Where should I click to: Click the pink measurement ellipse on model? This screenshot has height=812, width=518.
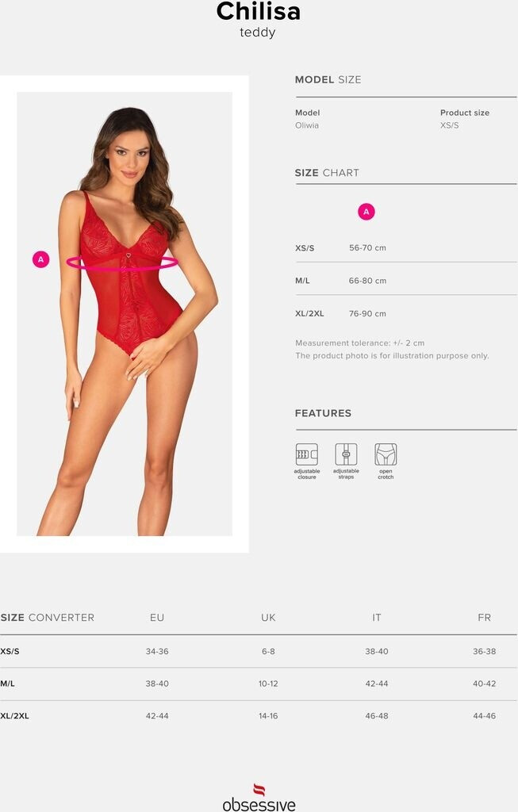[x=122, y=262]
